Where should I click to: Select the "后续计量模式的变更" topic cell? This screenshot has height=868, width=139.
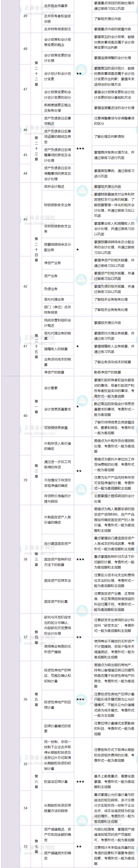coord(58,729)
